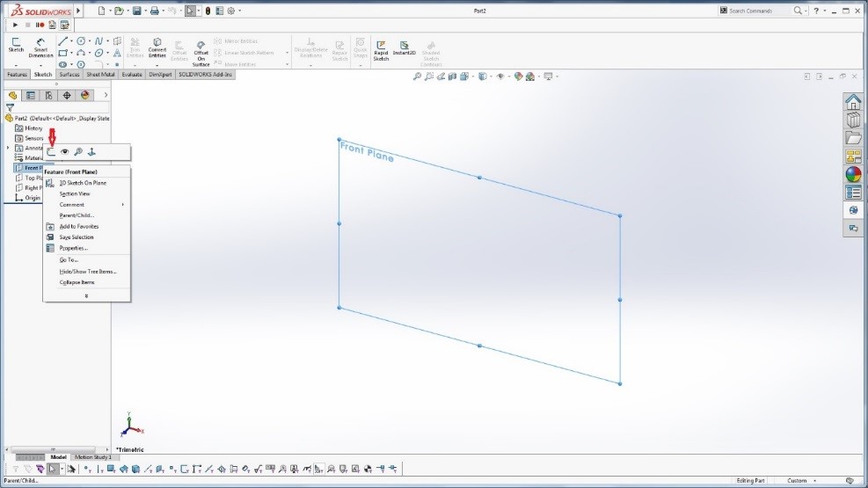This screenshot has width=868, height=488.
Task: Click Hide/Show Tree Items... entry
Action: point(88,271)
